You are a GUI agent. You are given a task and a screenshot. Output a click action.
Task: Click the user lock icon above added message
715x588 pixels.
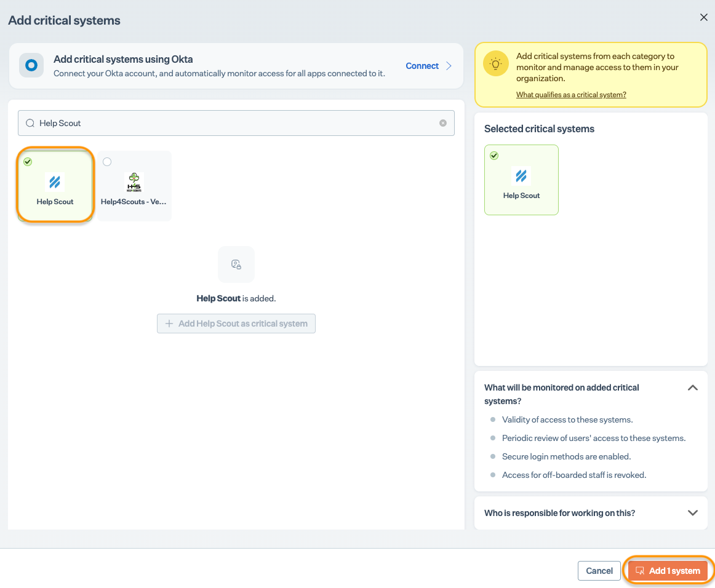[236, 264]
